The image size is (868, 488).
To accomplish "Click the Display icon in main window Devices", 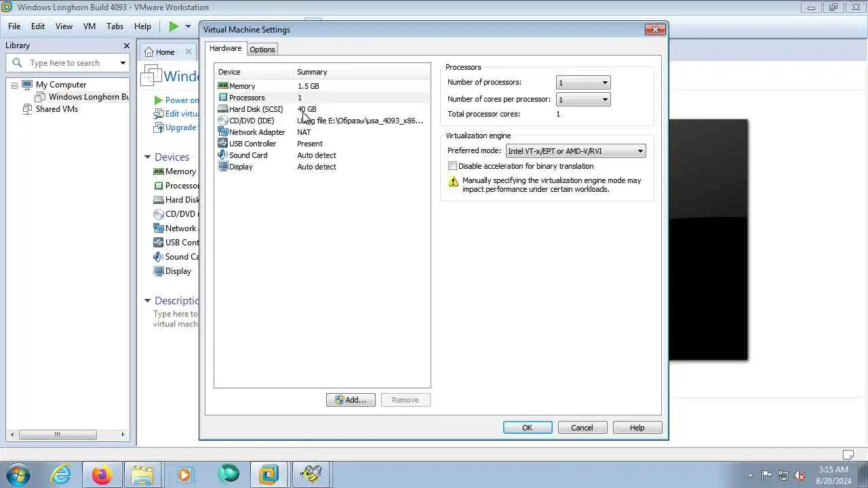I will pos(159,271).
